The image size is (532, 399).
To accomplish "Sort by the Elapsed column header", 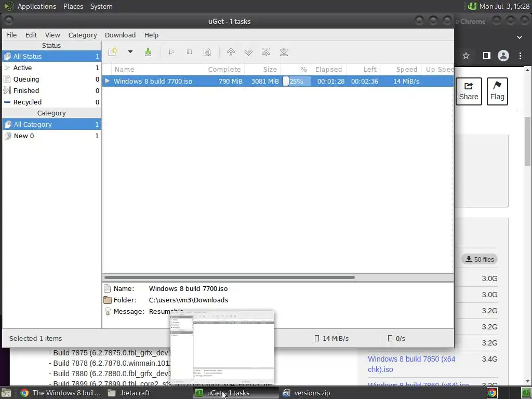I will tap(329, 69).
